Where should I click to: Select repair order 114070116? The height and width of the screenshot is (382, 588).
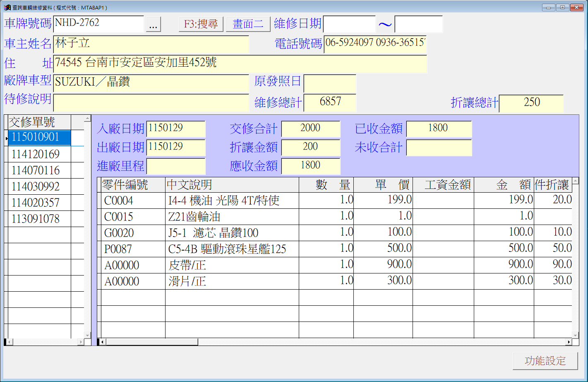pos(39,170)
